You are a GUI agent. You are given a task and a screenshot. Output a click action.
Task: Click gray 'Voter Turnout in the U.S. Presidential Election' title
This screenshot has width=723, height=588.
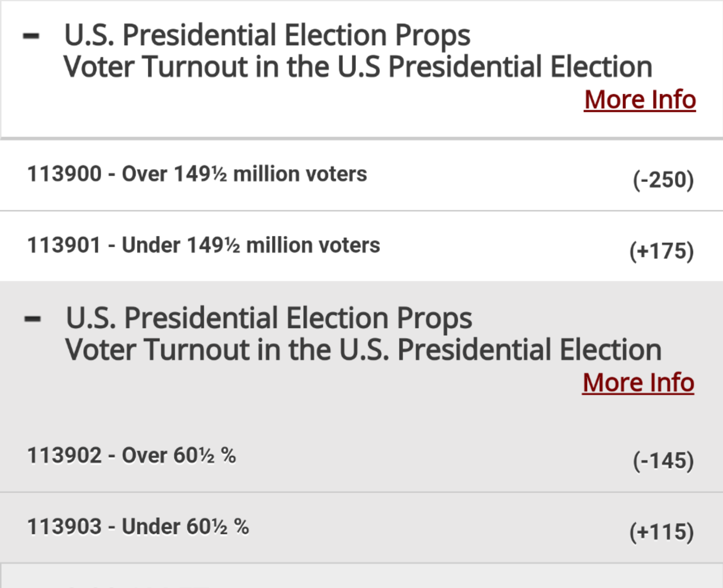[364, 350]
